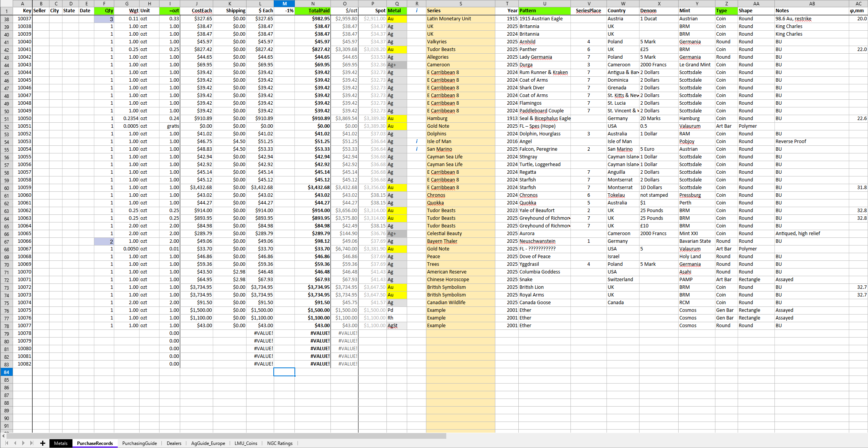Viewport: 868px width, 448px height.
Task: Click yellow Au metal cell for key 10037
Action: point(396,19)
